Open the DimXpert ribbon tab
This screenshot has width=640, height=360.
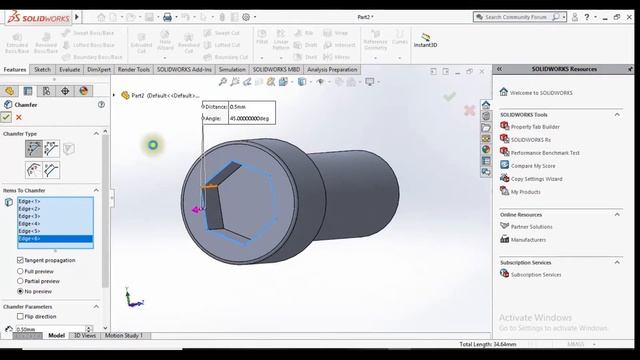click(99, 70)
